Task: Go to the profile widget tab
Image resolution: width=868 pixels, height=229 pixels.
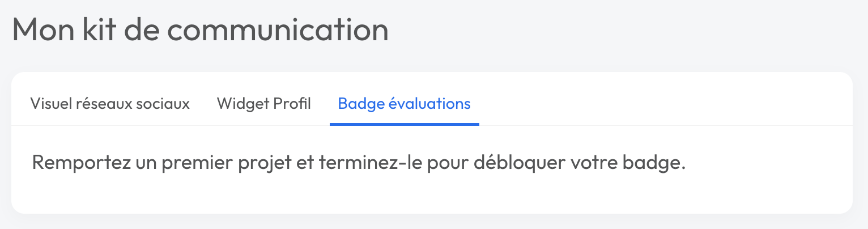Action: (x=263, y=104)
